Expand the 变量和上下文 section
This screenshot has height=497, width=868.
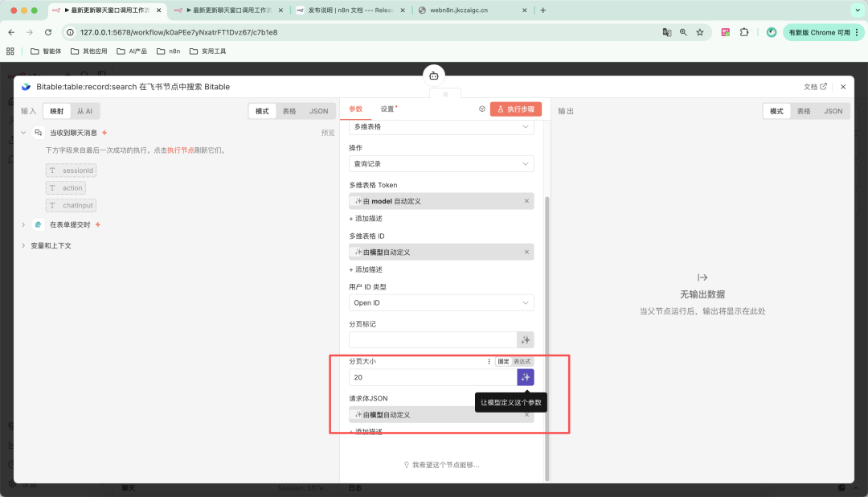(51, 245)
